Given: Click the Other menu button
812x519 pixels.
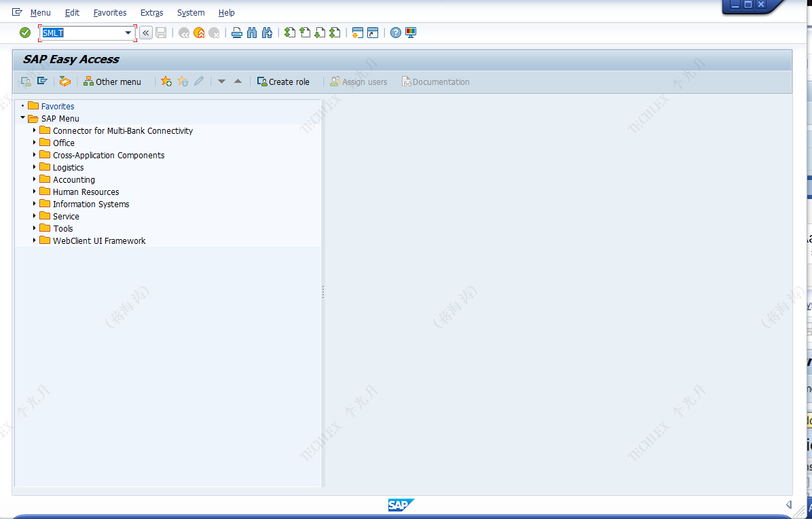Looking at the screenshot, I should point(113,82).
